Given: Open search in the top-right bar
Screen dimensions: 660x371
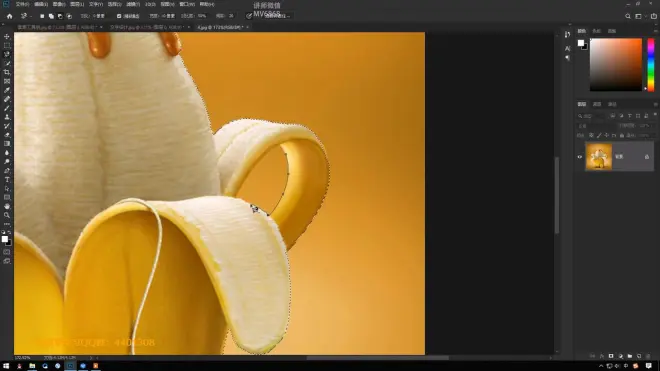Looking at the screenshot, I should point(628,16).
